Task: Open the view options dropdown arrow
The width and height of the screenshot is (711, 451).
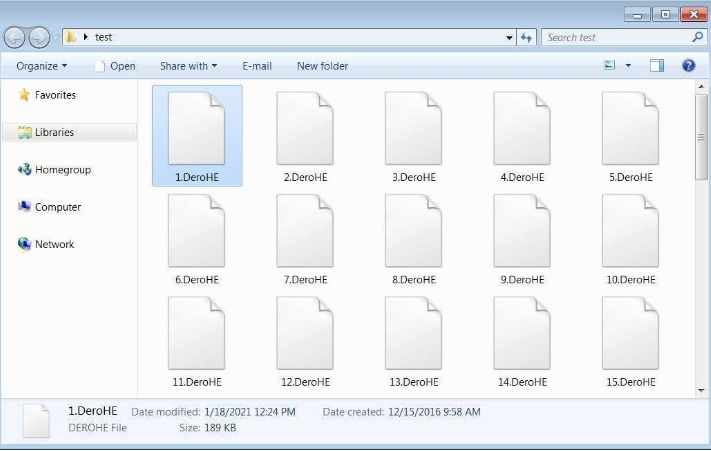Action: click(628, 66)
